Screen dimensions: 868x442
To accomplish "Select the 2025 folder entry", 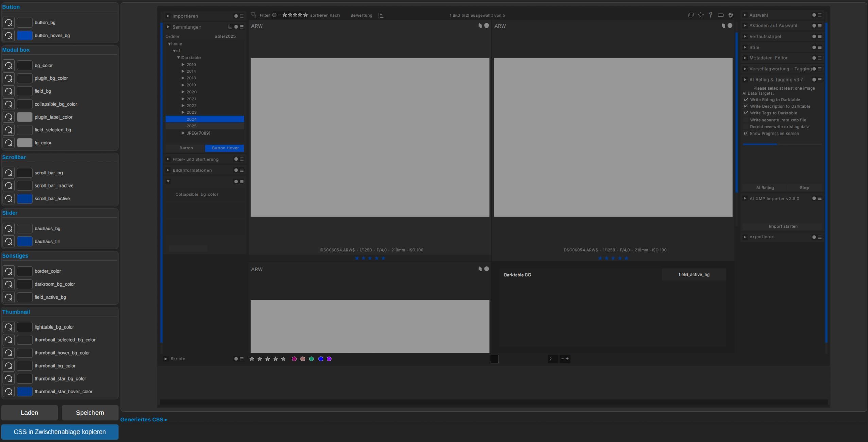I will coord(191,126).
